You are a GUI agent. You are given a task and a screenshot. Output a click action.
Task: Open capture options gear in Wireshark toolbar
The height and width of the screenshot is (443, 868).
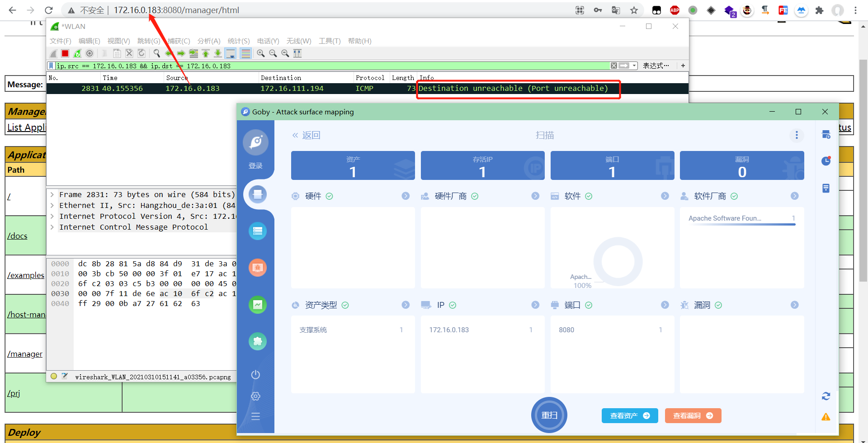pos(90,53)
